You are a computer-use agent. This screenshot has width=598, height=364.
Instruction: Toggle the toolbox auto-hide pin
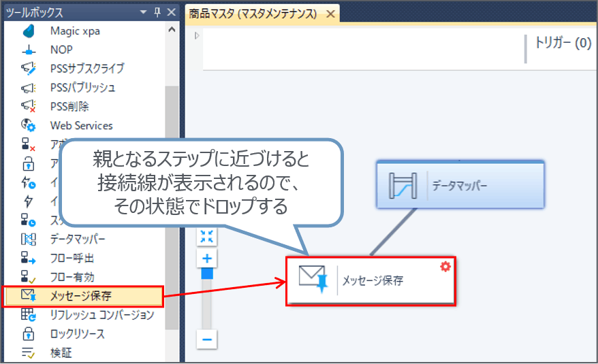pos(157,13)
